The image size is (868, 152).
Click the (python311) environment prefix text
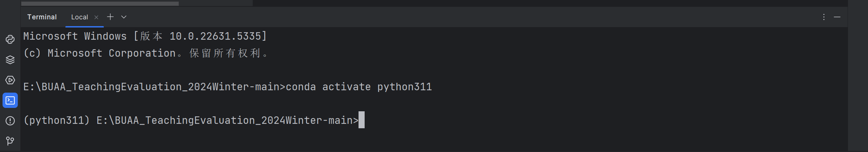pos(57,120)
